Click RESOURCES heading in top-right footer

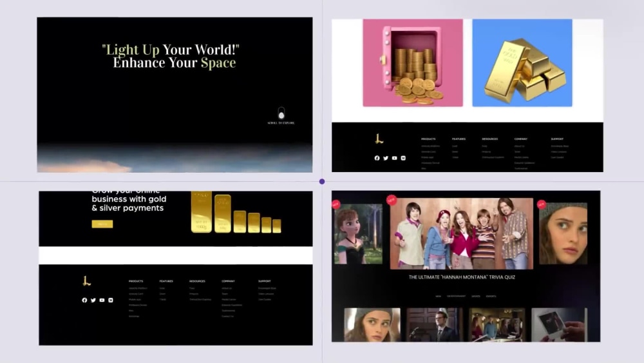click(489, 139)
